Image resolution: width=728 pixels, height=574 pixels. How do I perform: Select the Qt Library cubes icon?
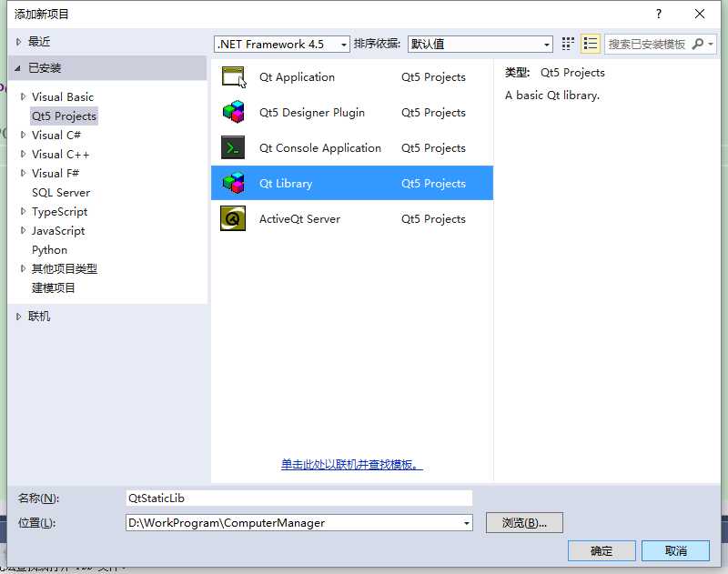pyautogui.click(x=233, y=183)
